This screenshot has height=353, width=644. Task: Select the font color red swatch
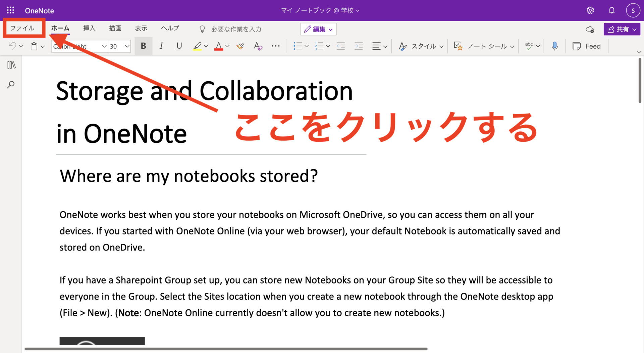[x=219, y=46]
